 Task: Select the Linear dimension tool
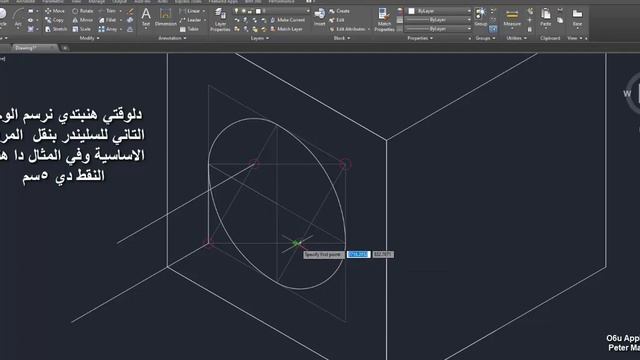(190, 11)
